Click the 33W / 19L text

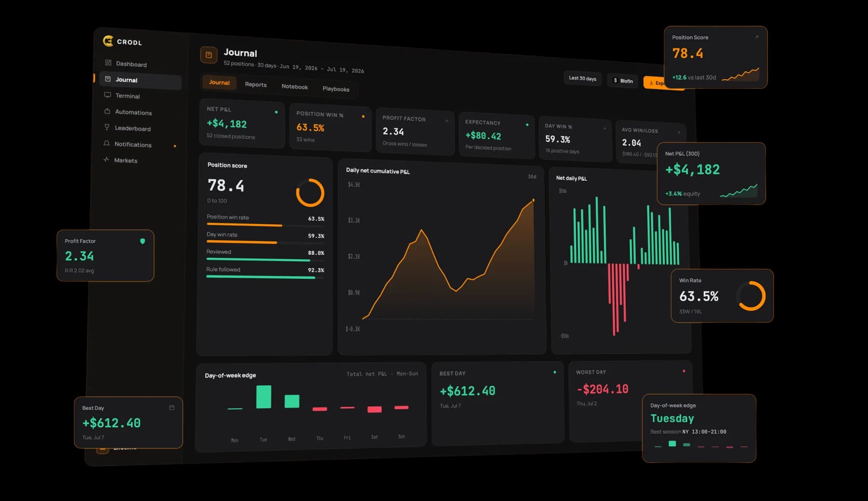click(x=691, y=312)
